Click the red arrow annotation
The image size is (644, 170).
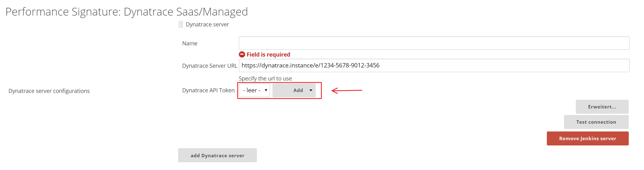(x=347, y=90)
